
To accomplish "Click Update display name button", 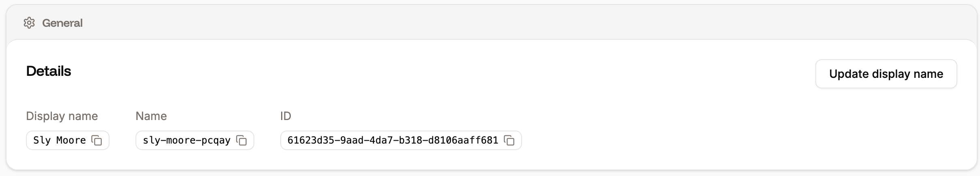I will (x=886, y=74).
